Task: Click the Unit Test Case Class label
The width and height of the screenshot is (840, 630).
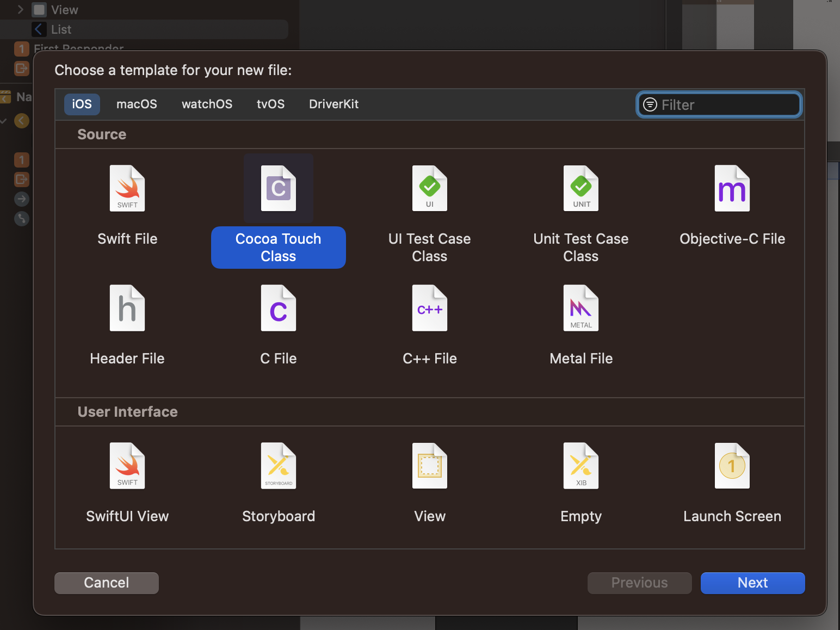Action: click(x=581, y=248)
